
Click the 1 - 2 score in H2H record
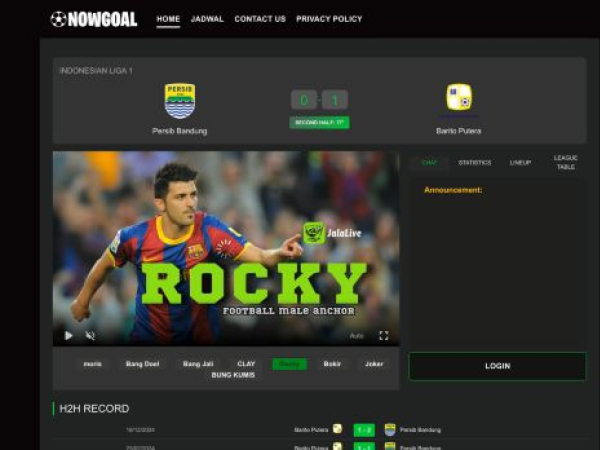tap(364, 429)
